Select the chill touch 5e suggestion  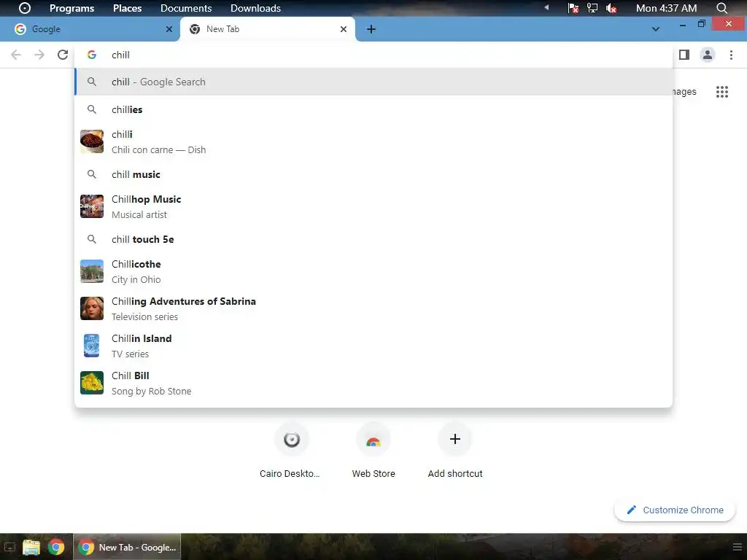click(x=373, y=239)
